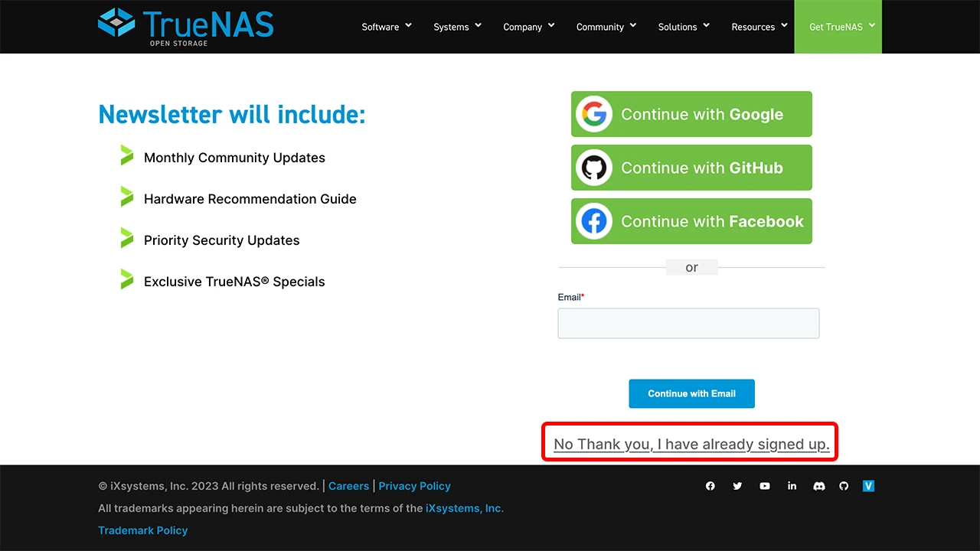Select the Solutions navigation item
The width and height of the screenshot is (980, 551).
(683, 27)
